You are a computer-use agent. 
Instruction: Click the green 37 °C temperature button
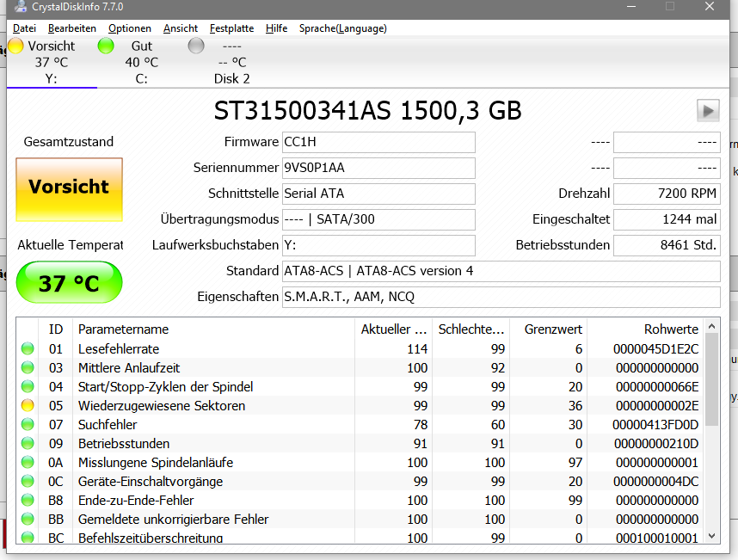coord(69,282)
